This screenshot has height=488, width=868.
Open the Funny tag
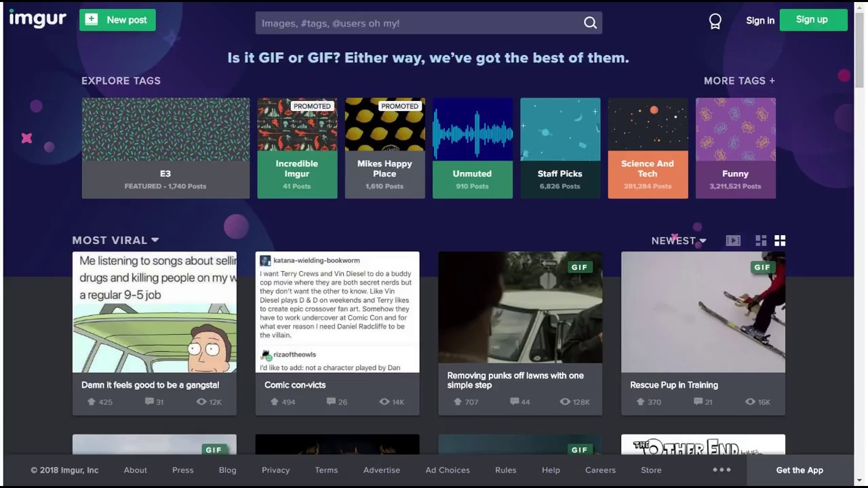735,148
